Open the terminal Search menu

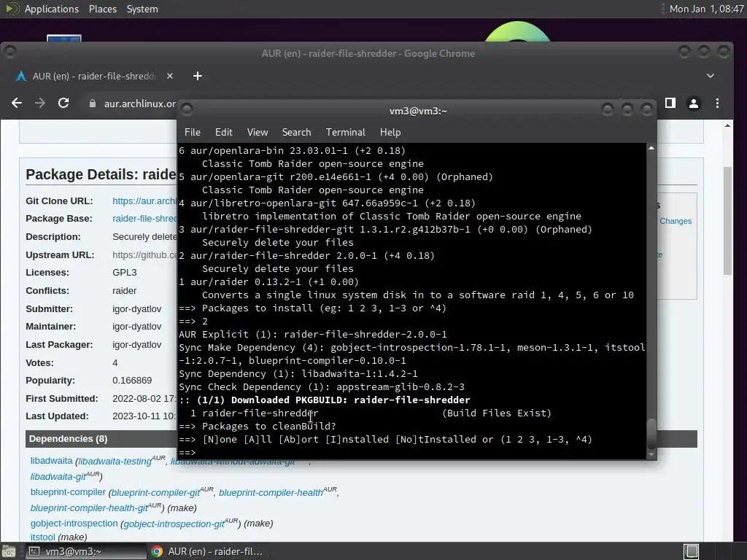(296, 133)
